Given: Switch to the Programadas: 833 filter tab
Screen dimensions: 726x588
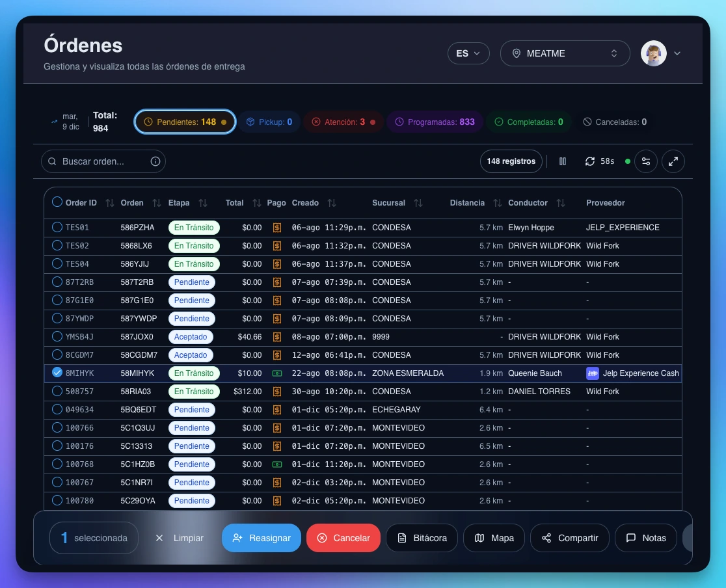Looking at the screenshot, I should (x=435, y=122).
